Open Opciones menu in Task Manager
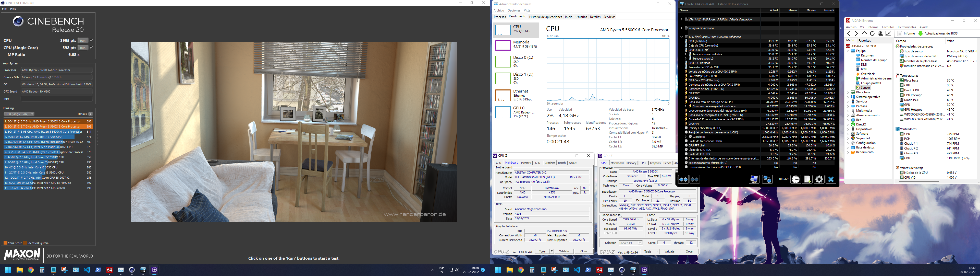The height and width of the screenshot is (276, 980). (513, 11)
